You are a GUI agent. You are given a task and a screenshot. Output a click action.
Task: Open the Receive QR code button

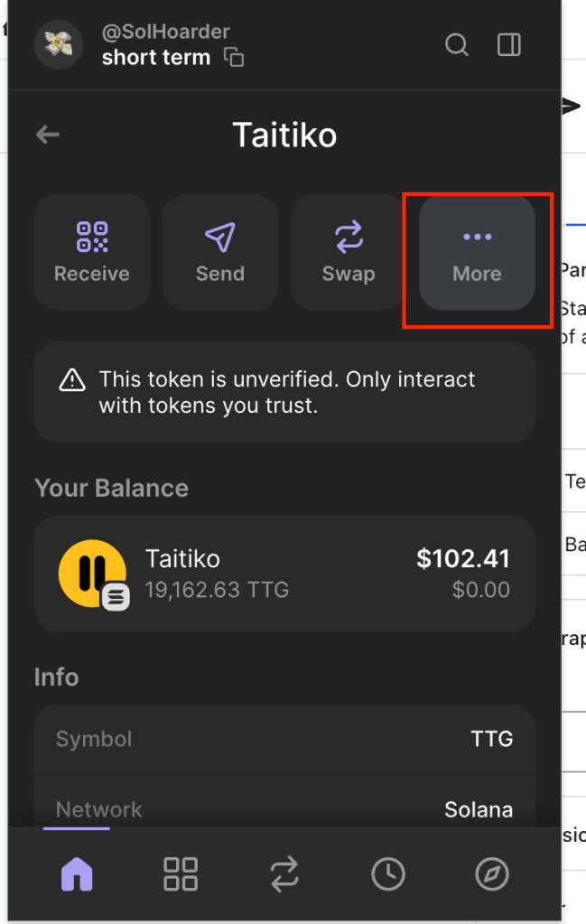(x=92, y=252)
